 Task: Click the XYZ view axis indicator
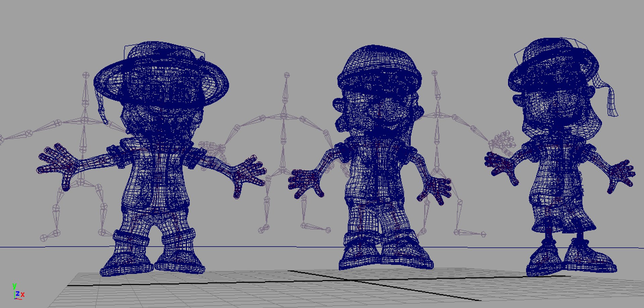[18, 291]
